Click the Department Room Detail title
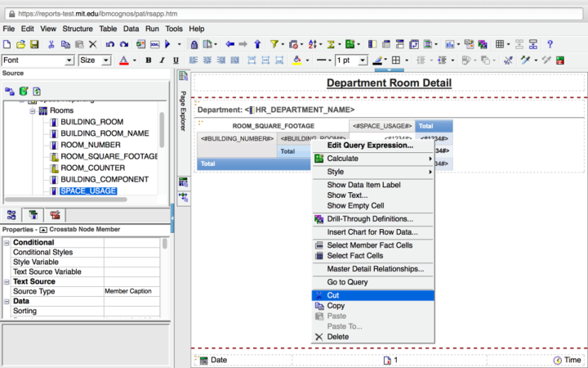The image size is (588, 368). (x=388, y=83)
